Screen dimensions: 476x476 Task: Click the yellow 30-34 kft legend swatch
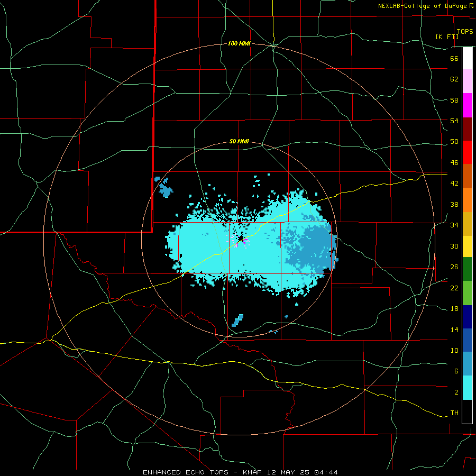tap(467, 246)
